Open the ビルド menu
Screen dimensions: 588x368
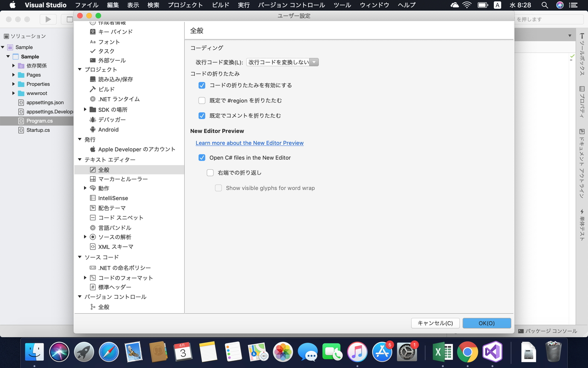220,5
